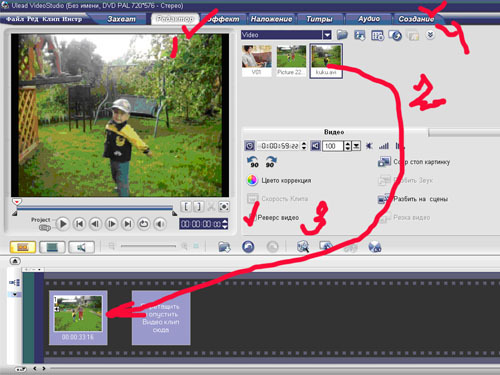Open the batch convert tool
The height and width of the screenshot is (375, 500).
[x=325, y=247]
